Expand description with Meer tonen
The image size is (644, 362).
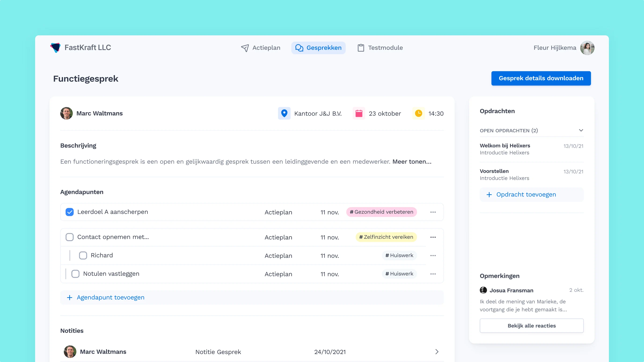(x=412, y=162)
